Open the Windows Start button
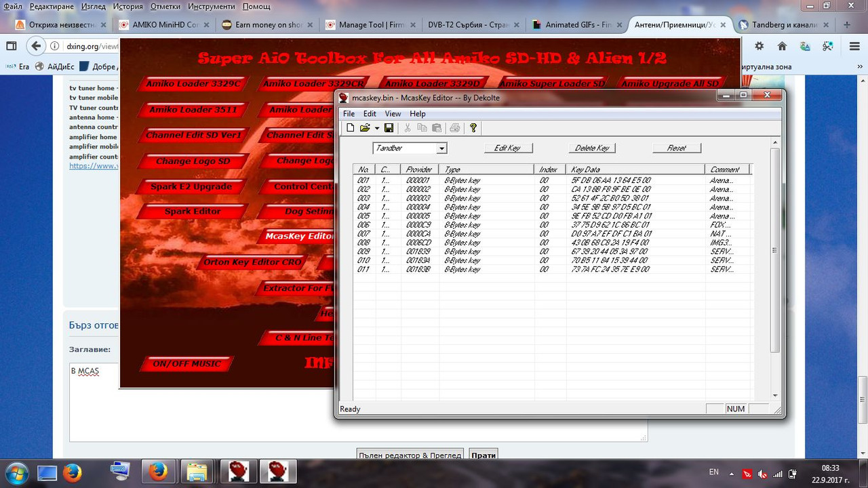The width and height of the screenshot is (868, 488). click(16, 472)
